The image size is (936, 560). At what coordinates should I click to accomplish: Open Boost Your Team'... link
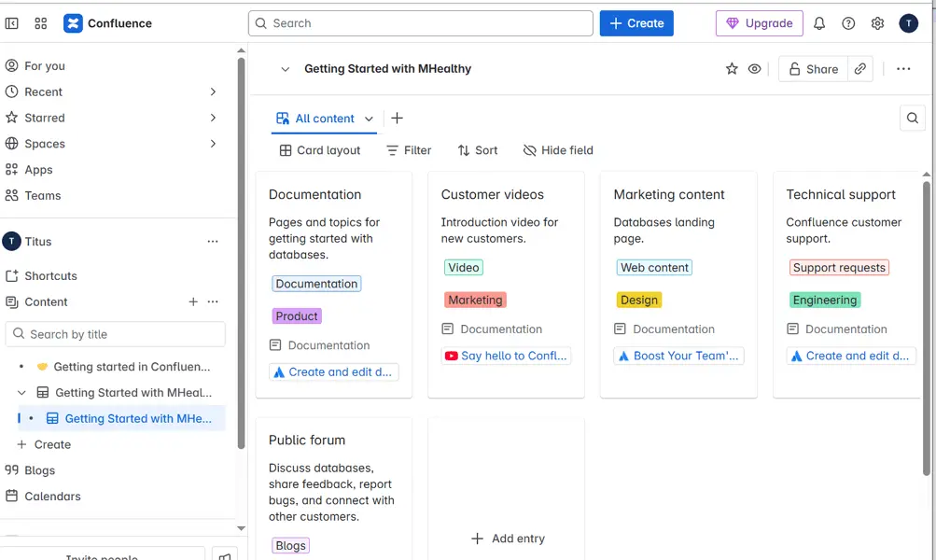tap(678, 356)
